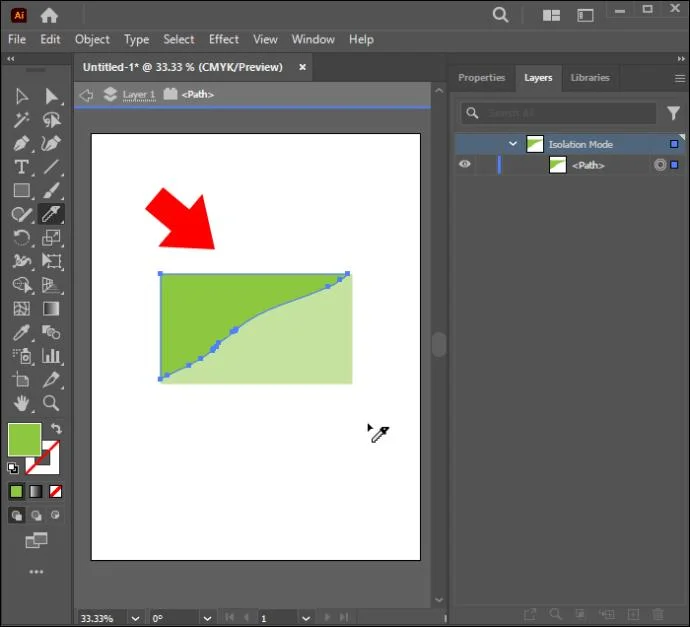The image size is (690, 627).
Task: Select the Direct Selection tool
Action: (x=51, y=96)
